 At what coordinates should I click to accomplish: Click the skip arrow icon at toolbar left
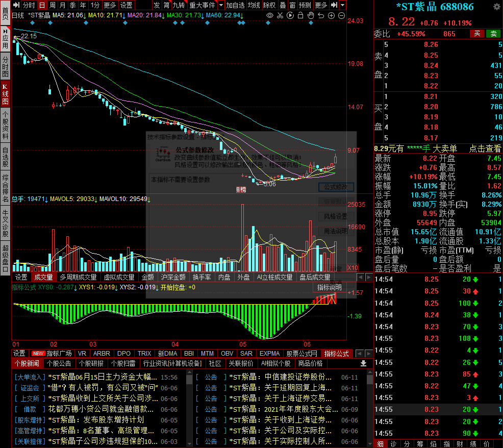16,5
